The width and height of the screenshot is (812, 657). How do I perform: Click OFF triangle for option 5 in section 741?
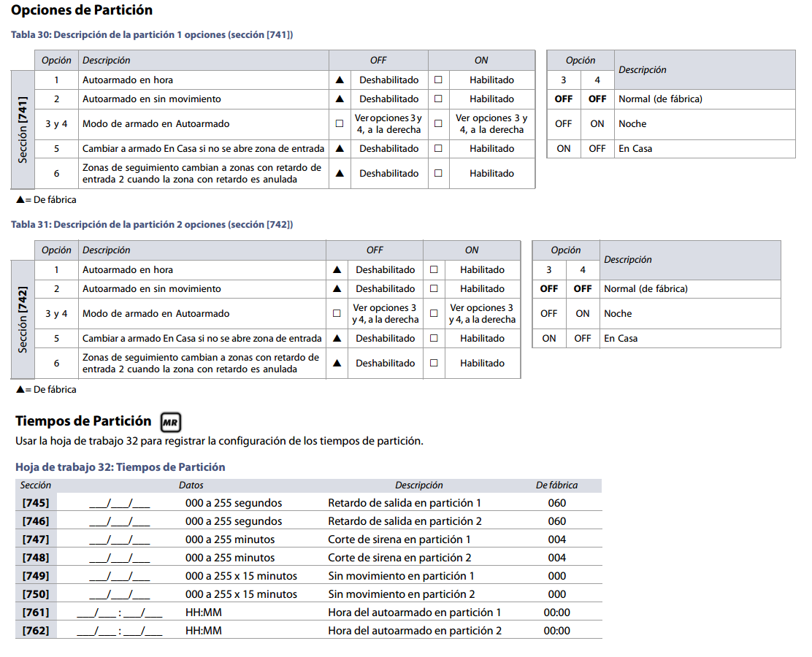[339, 148]
